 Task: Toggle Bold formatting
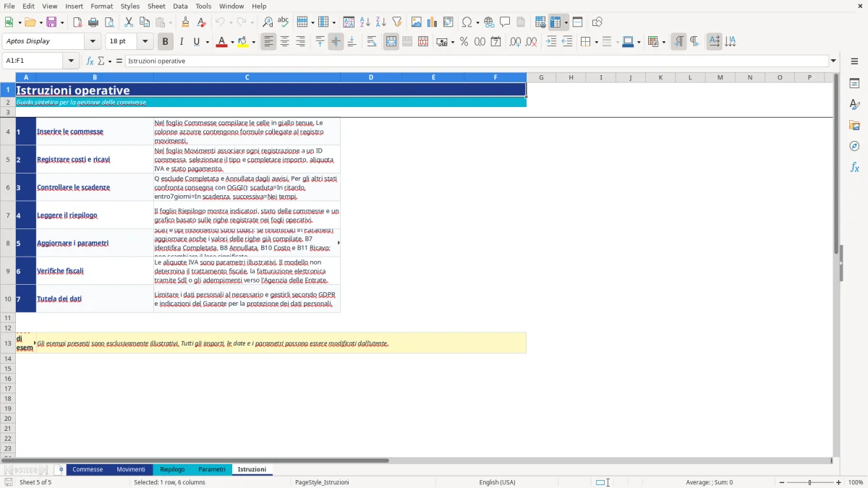point(166,42)
